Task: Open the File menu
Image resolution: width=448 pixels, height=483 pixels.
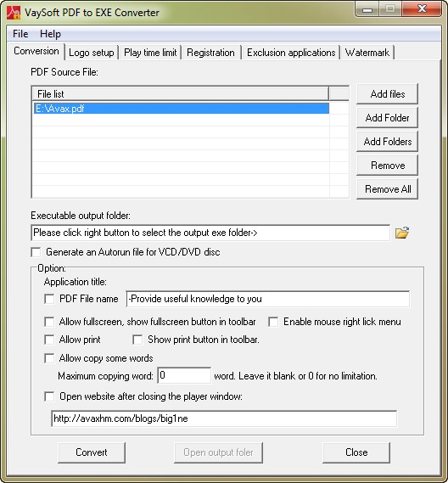Action: [20, 34]
